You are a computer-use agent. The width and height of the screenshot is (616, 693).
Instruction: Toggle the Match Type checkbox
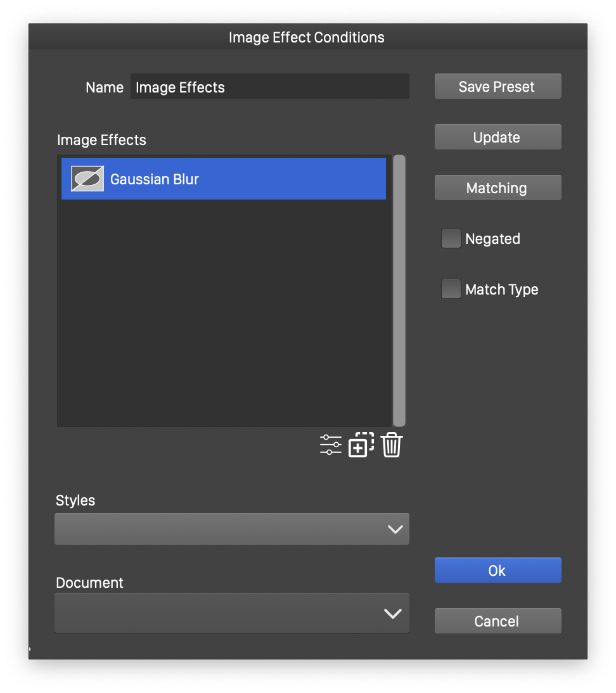[x=451, y=289]
